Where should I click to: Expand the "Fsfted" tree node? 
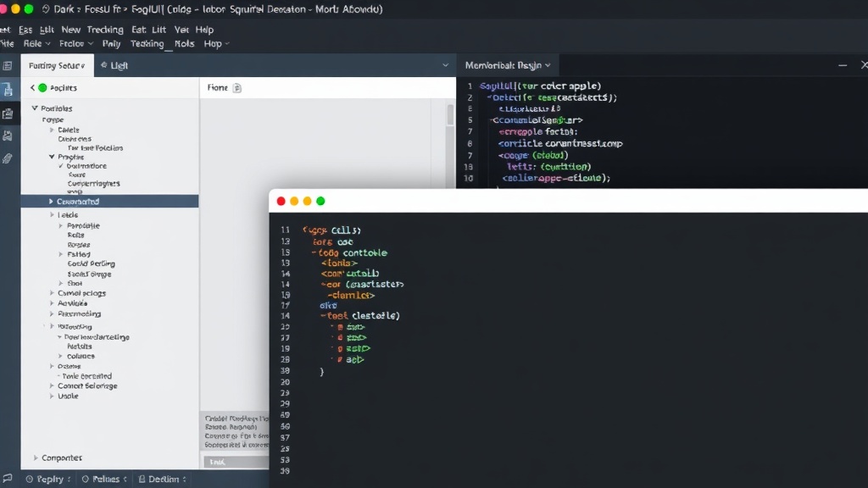[61, 254]
